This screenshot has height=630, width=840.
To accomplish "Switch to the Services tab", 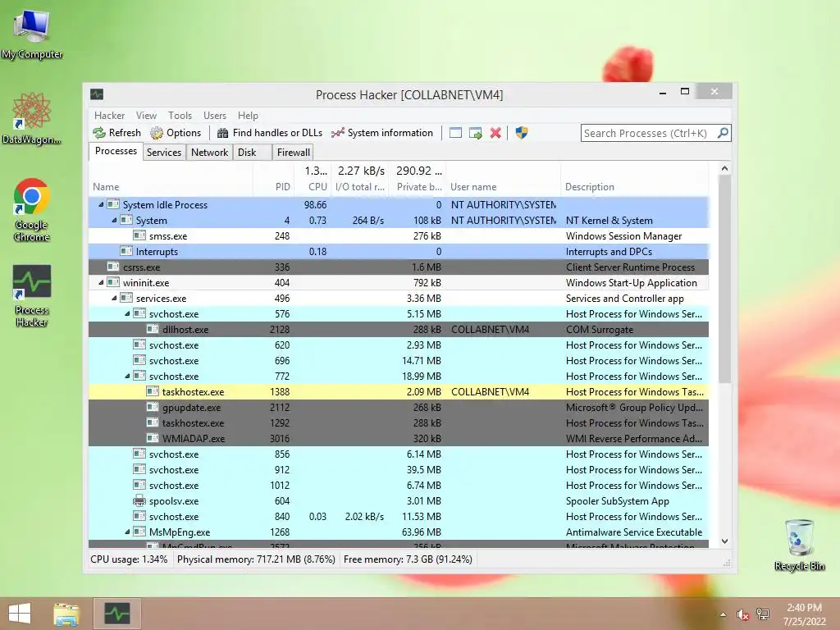I will (164, 153).
